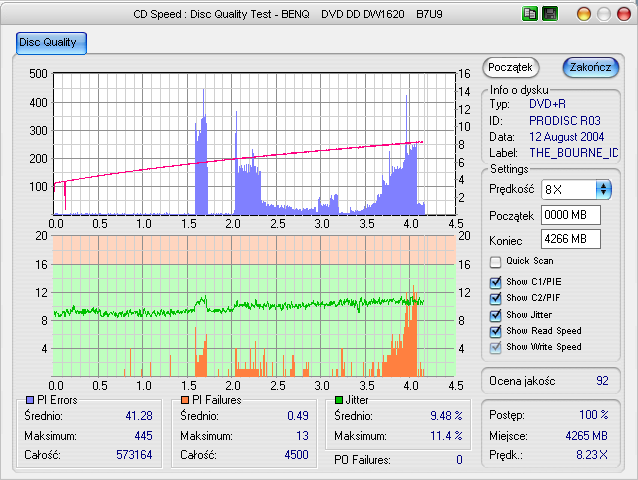Click the save floppy disk icon

click(x=549, y=14)
